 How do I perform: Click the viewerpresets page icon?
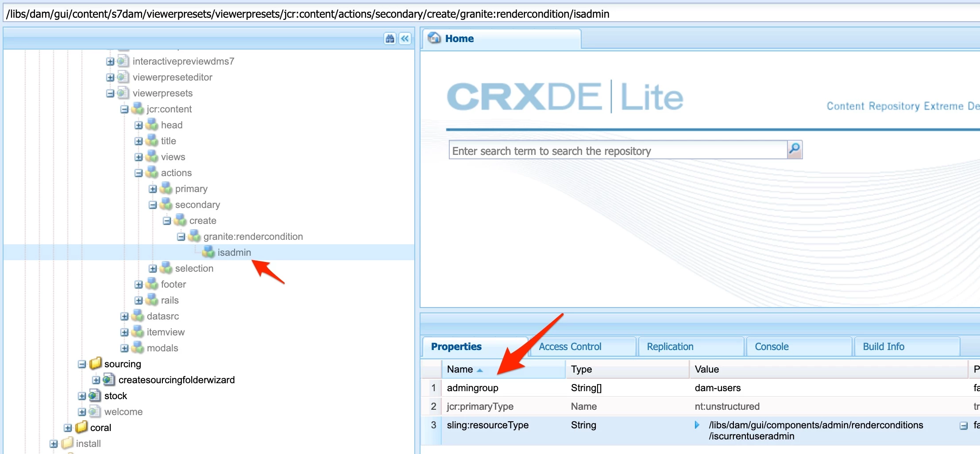[x=123, y=93]
